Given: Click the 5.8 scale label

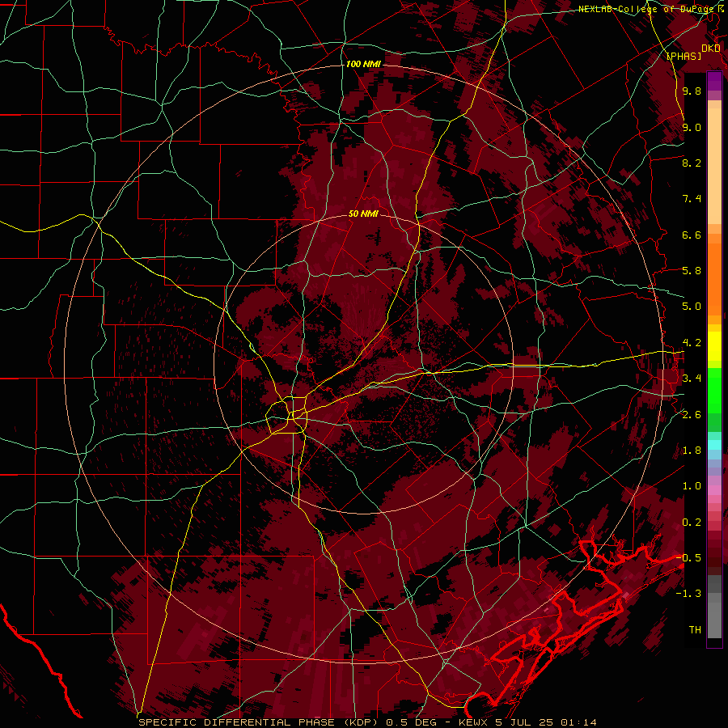Looking at the screenshot, I should (692, 271).
